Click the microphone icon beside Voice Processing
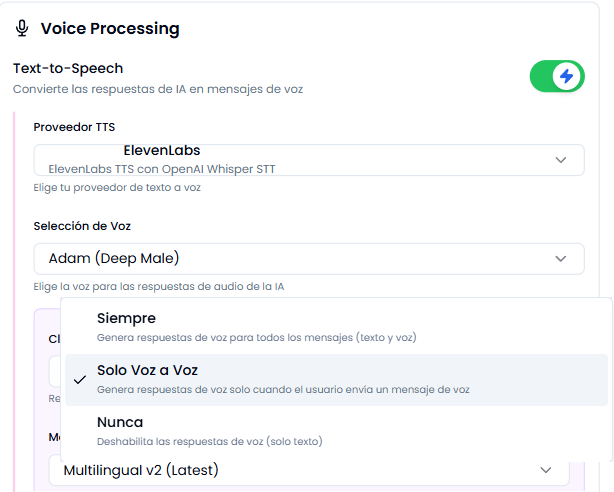 point(22,29)
